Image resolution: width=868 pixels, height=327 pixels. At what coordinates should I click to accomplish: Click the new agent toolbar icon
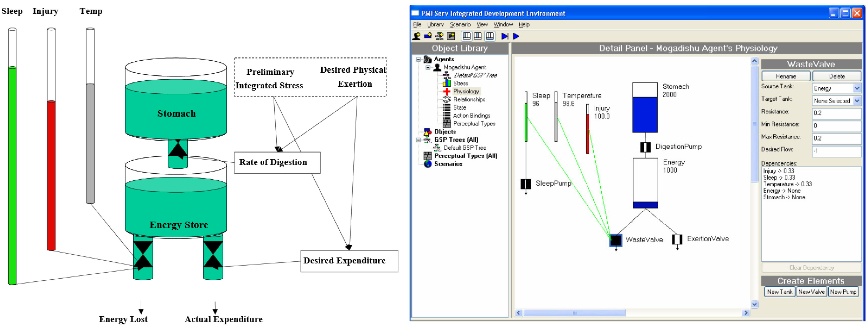416,36
